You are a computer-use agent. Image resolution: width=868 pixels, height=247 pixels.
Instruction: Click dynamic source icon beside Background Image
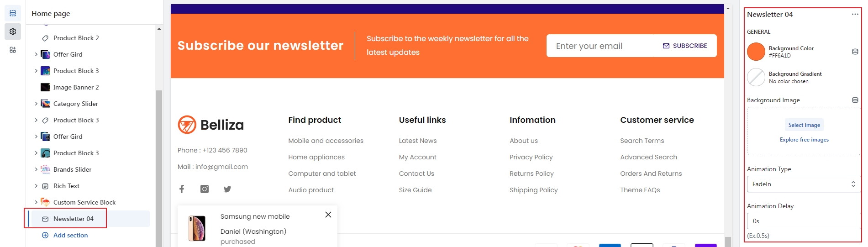tap(855, 100)
